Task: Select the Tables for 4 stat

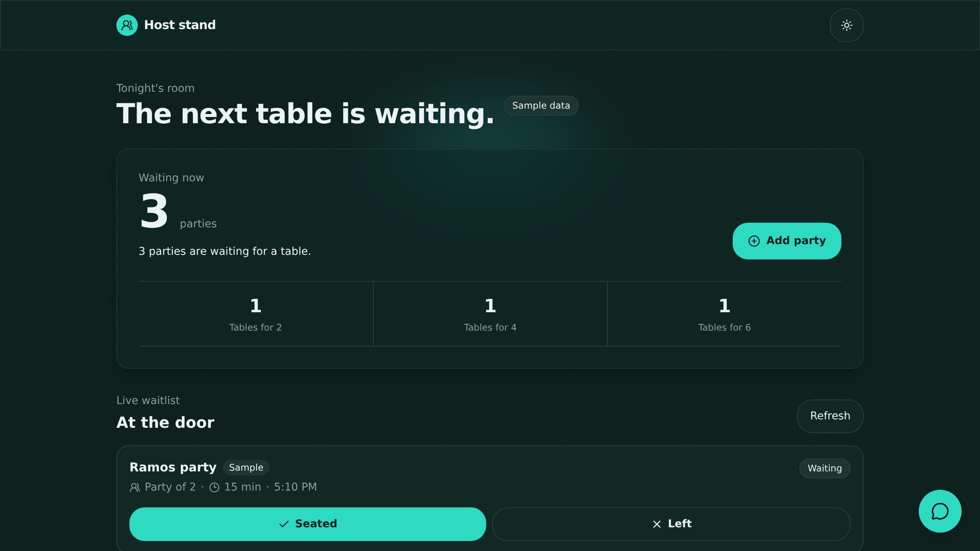Action: tap(490, 314)
